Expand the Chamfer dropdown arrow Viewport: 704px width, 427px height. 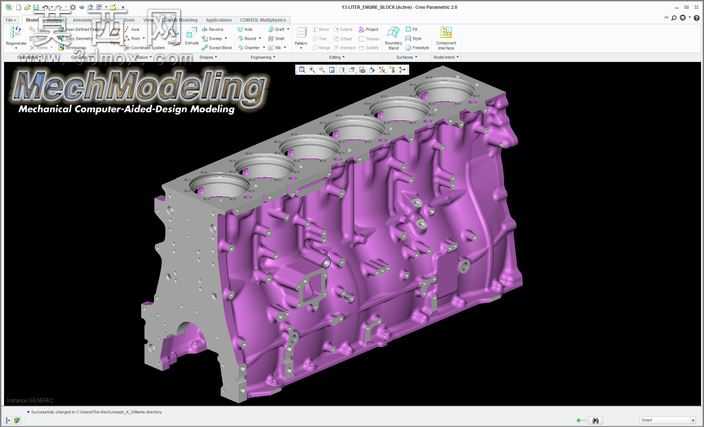point(264,47)
